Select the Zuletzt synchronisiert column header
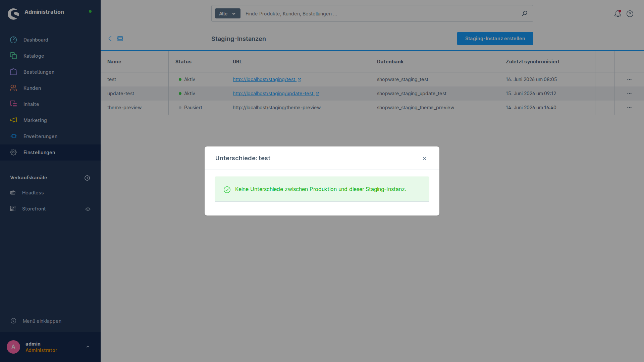 tap(547, 62)
